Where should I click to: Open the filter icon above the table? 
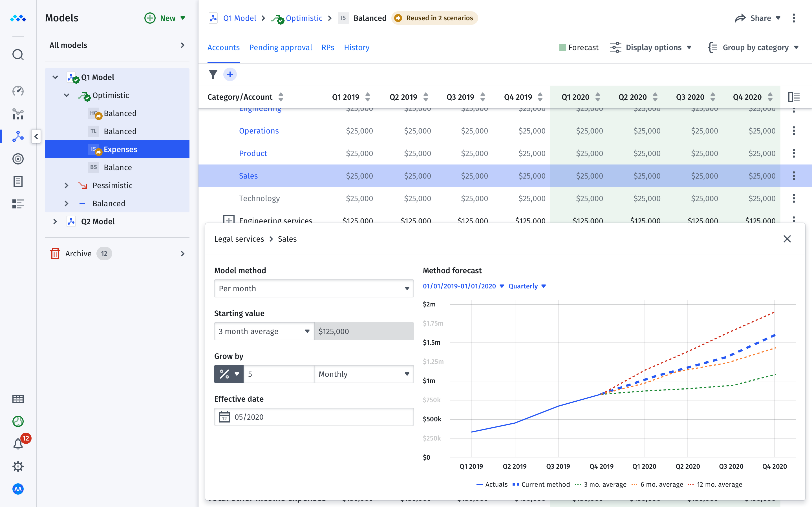pyautogui.click(x=213, y=74)
